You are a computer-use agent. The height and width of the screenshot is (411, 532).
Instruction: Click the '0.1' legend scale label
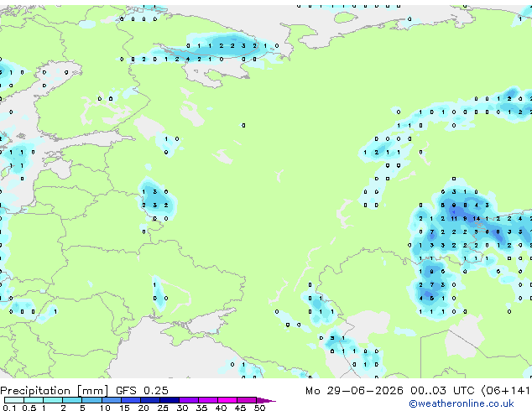(x=9, y=408)
